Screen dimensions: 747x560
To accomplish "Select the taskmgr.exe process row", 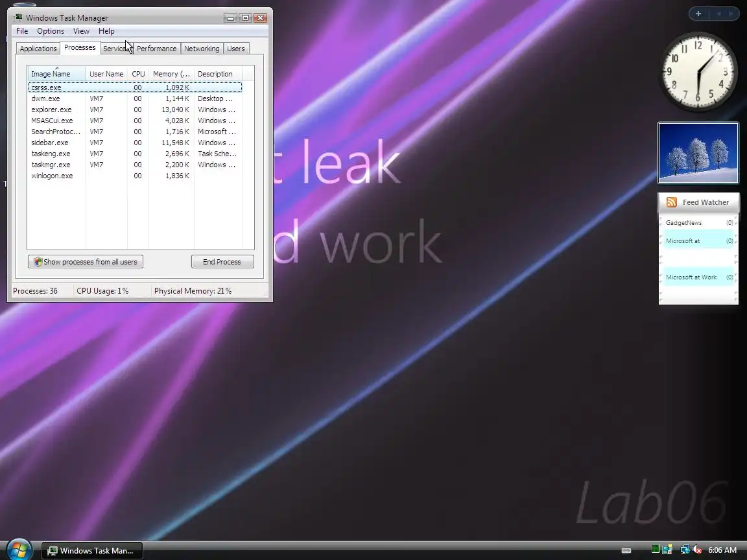I will tap(136, 164).
